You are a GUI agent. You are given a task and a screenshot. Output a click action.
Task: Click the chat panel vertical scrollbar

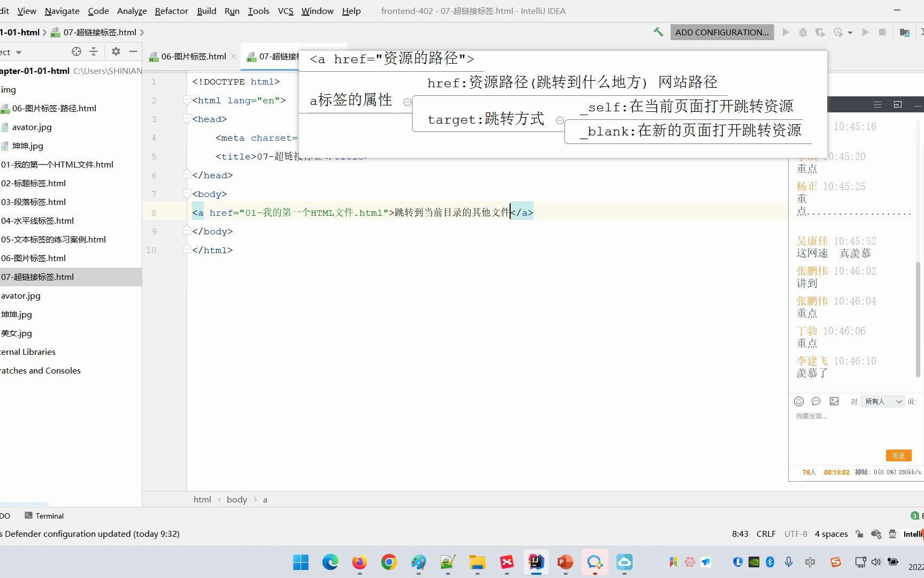pos(919,319)
